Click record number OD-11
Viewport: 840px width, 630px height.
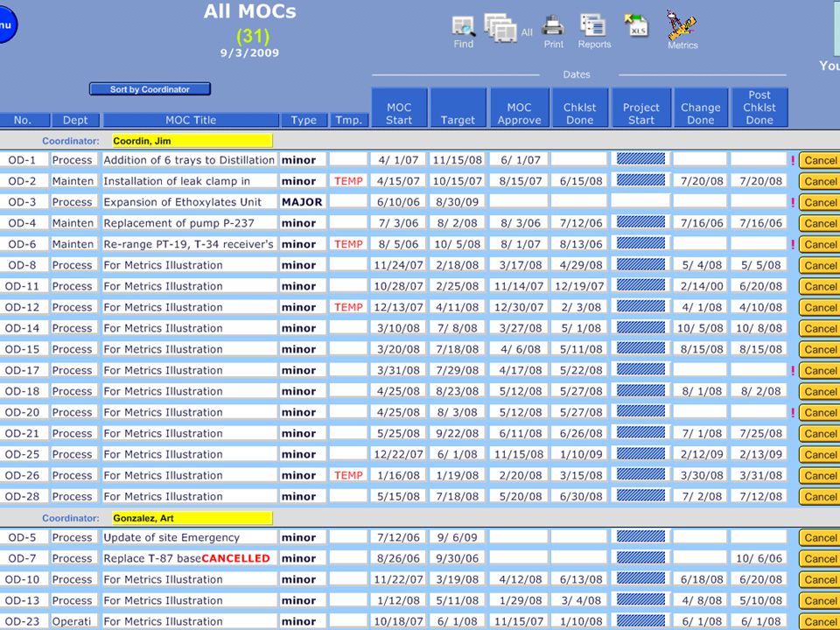[x=22, y=286]
